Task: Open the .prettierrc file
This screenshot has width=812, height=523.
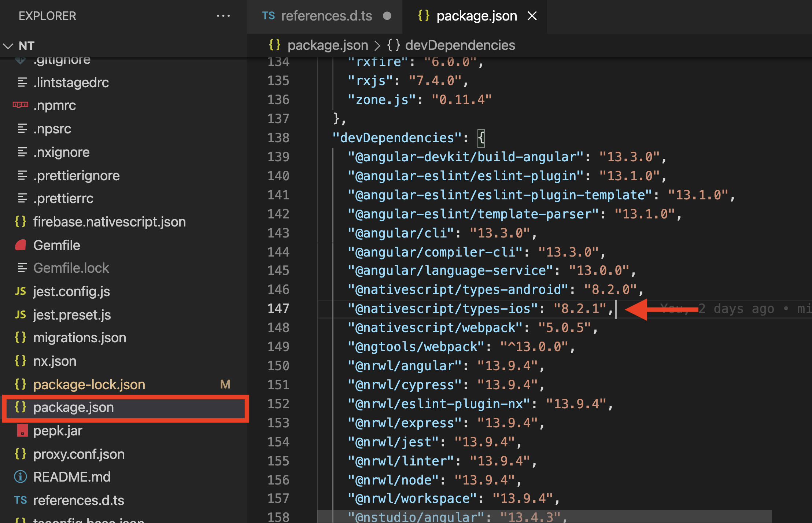Action: point(63,198)
